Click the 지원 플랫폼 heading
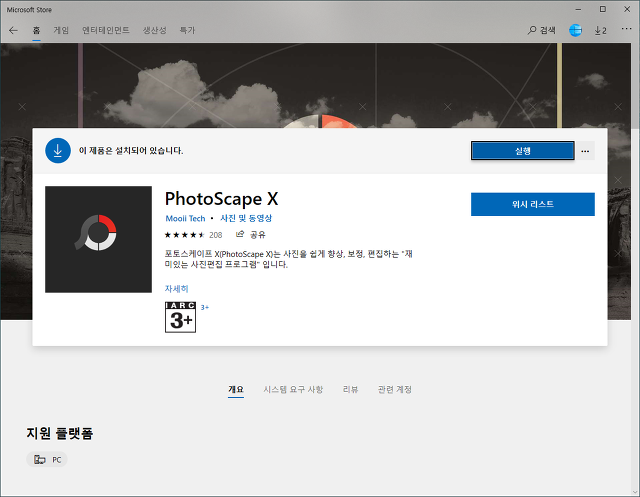 pos(60,433)
